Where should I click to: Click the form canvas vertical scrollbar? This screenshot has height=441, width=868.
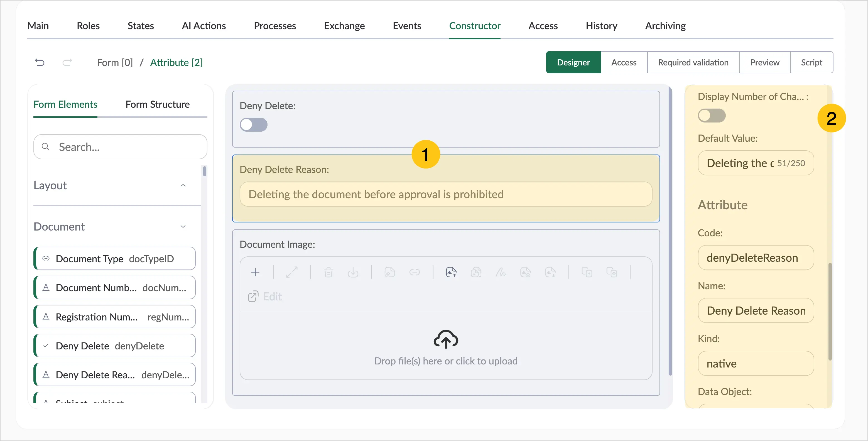click(670, 231)
